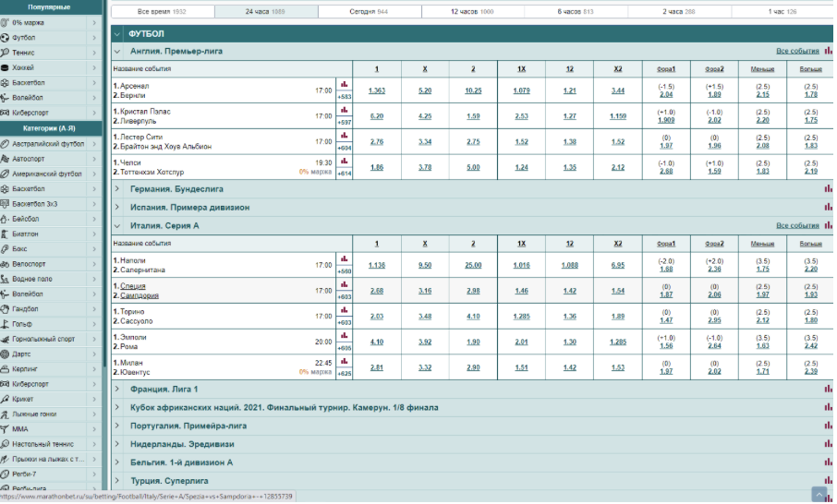The image size is (837, 504).
Task: Select the 24 часа time filter tab
Action: click(x=266, y=11)
